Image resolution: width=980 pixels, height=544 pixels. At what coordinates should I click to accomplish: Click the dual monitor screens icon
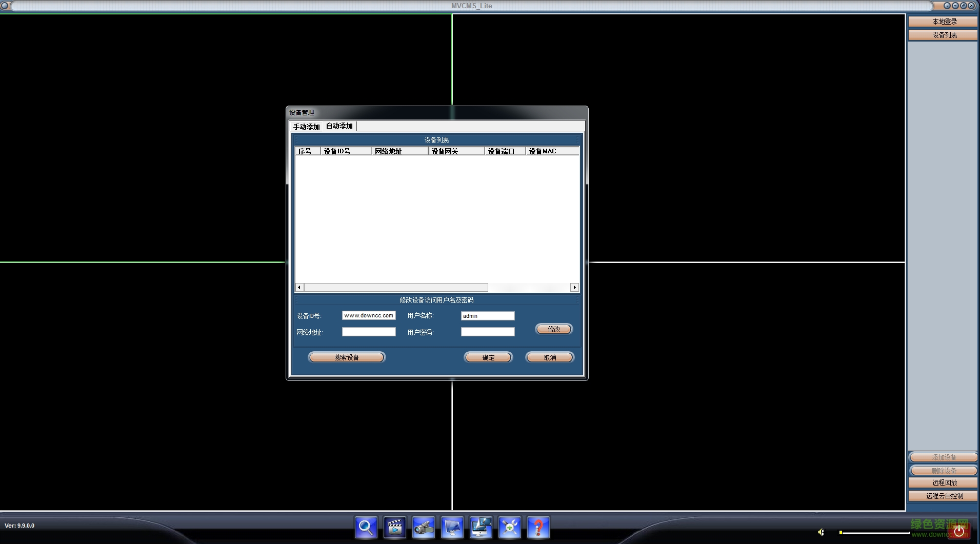click(481, 527)
